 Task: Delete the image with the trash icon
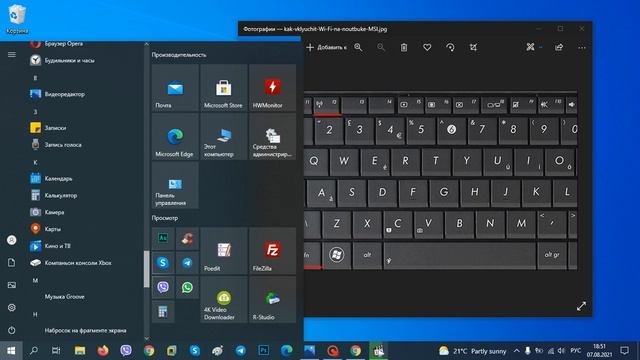click(x=404, y=47)
